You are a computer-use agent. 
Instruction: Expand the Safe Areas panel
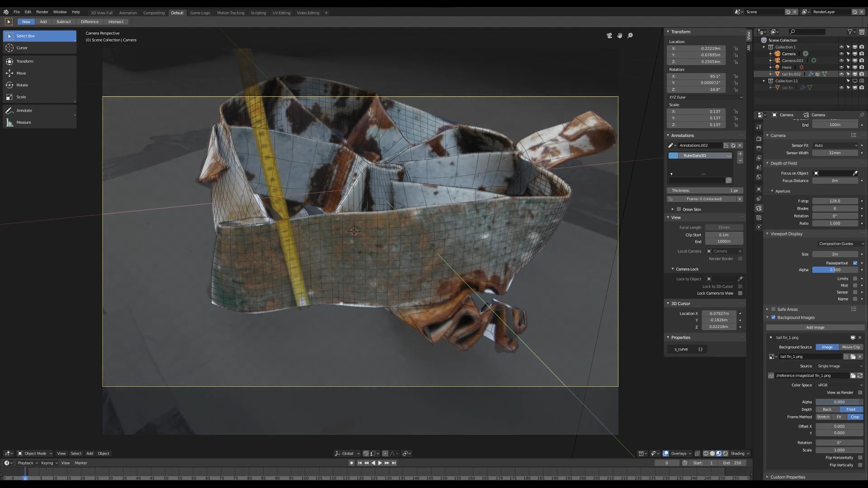click(x=767, y=309)
